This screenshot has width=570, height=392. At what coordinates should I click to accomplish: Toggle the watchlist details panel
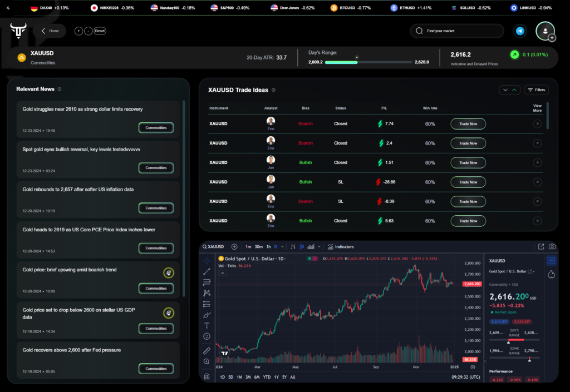click(x=552, y=260)
